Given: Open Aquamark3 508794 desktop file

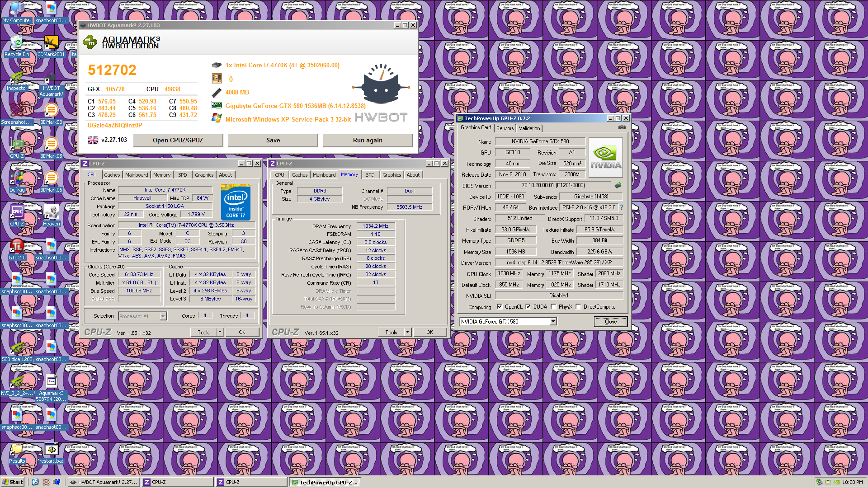Looking at the screenshot, I should click(x=51, y=388).
